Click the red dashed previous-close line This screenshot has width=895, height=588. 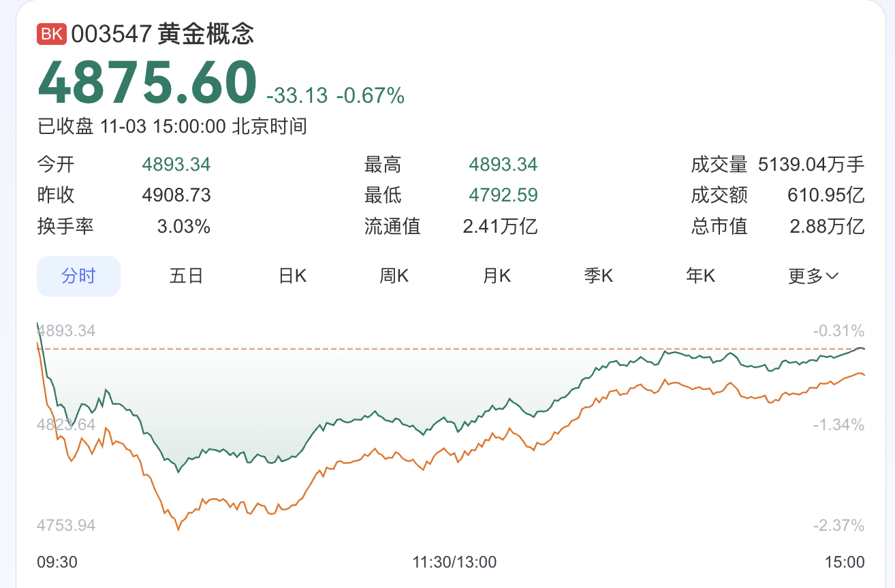point(409,349)
